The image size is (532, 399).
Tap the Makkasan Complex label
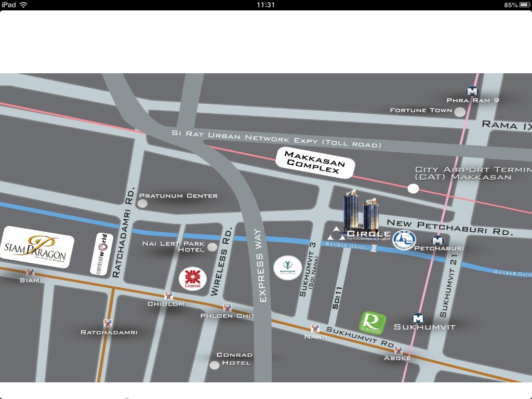click(315, 162)
